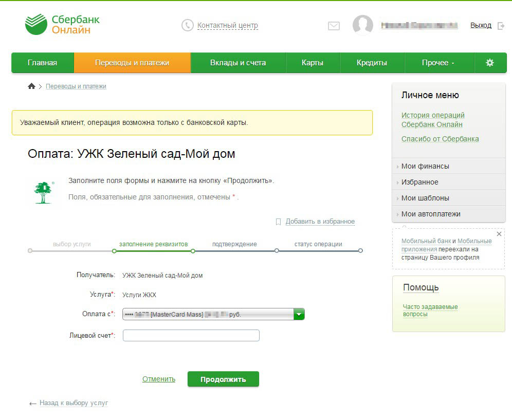Click the Помощь heading

coord(421,287)
